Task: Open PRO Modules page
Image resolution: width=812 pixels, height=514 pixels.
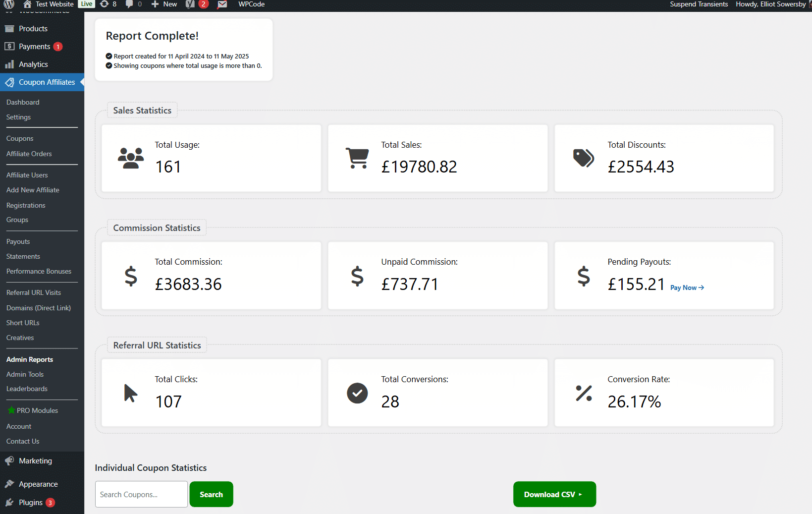Action: point(37,410)
